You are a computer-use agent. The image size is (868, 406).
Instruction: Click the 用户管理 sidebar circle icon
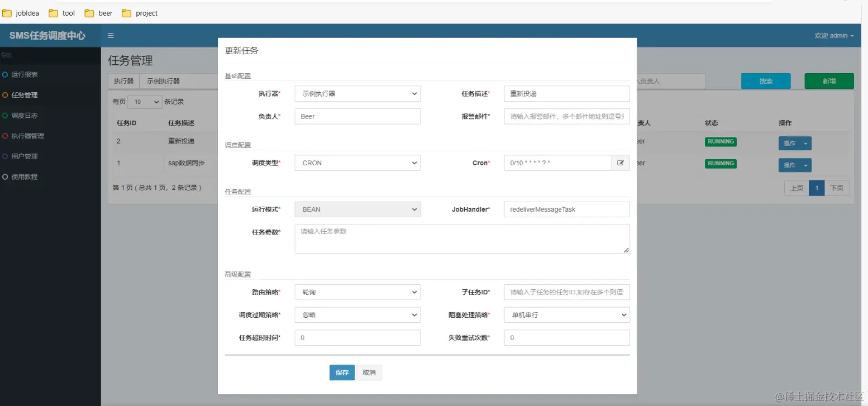(5, 156)
